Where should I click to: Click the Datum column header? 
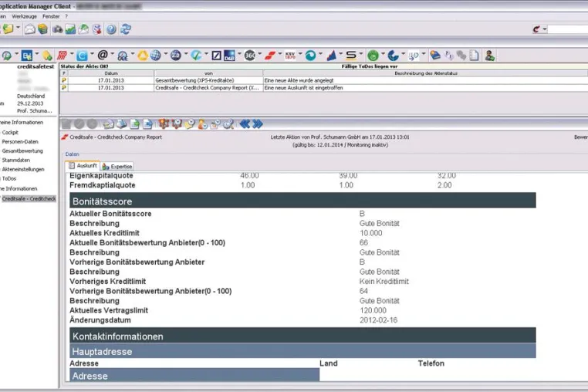click(111, 73)
